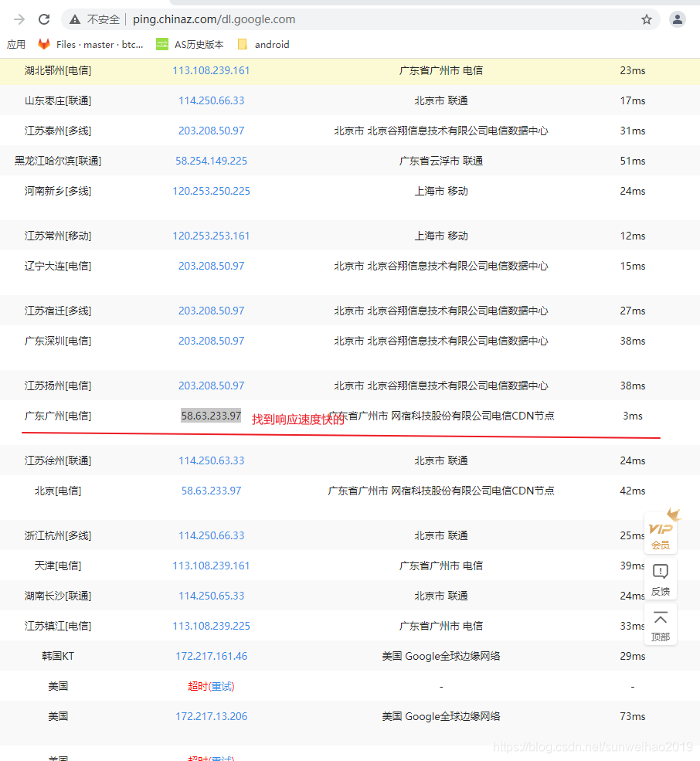Click the 应用 apps shortcut
The height and width of the screenshot is (761, 700).
coord(16,45)
